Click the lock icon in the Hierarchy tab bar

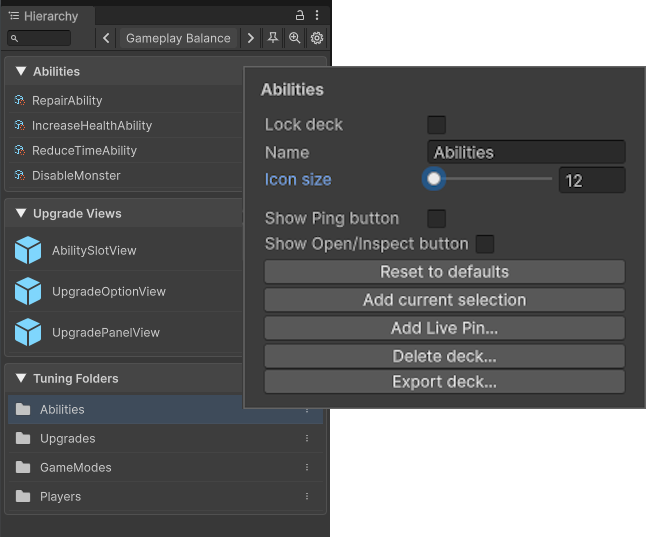299,16
